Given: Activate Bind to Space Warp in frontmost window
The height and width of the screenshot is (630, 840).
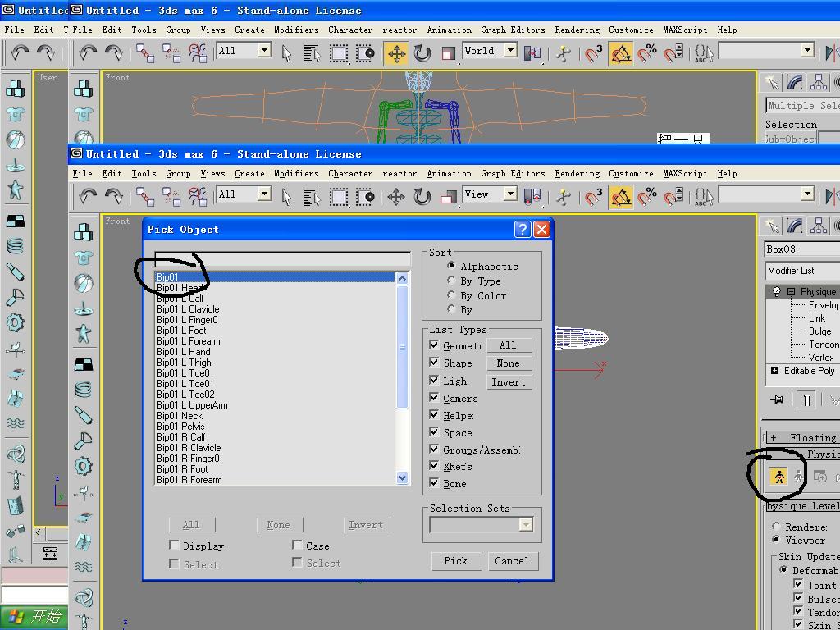Looking at the screenshot, I should (198, 197).
